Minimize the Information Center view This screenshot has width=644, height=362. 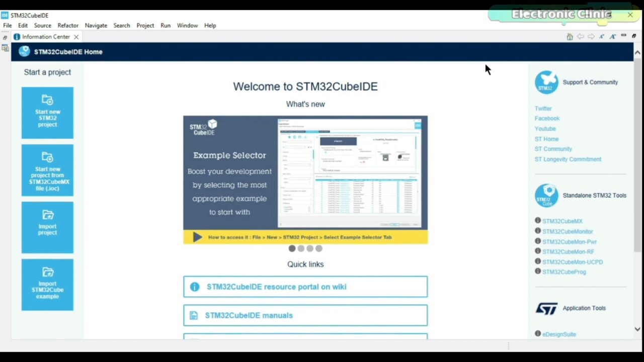(624, 36)
